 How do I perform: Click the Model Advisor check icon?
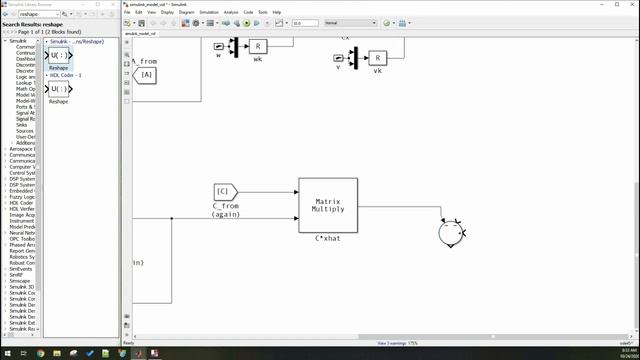387,23
